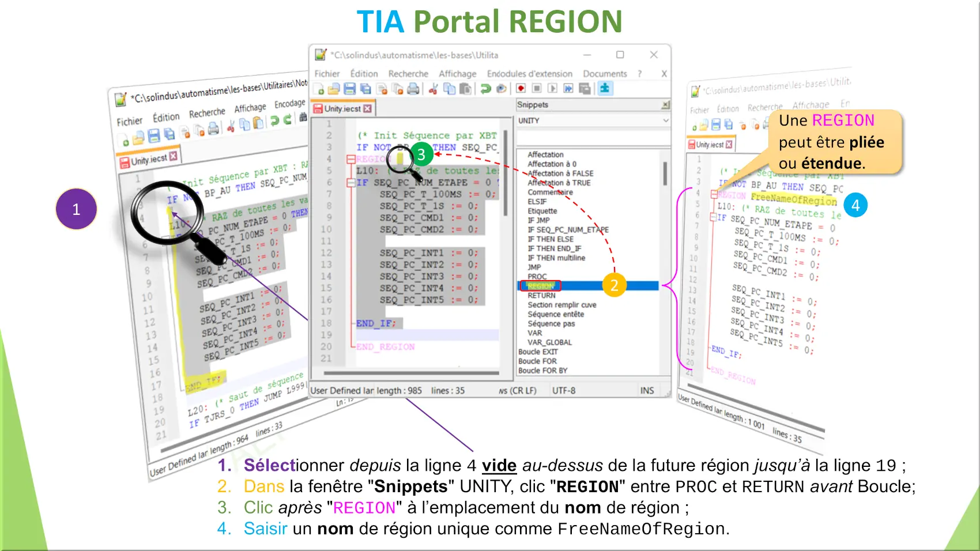Click Open file icon in center window toolbar
Image resolution: width=980 pixels, height=551 pixels.
tap(334, 89)
